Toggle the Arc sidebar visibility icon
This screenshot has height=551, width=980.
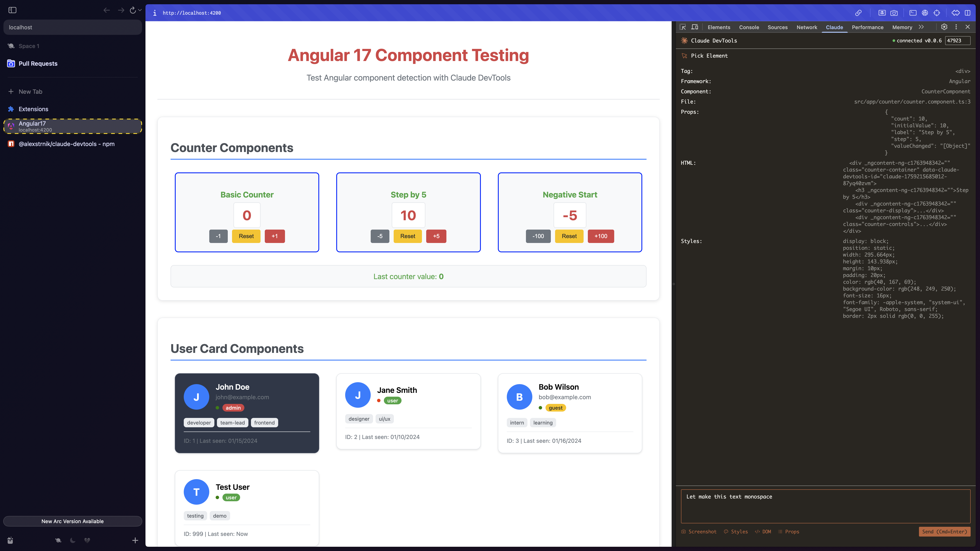(x=13, y=10)
